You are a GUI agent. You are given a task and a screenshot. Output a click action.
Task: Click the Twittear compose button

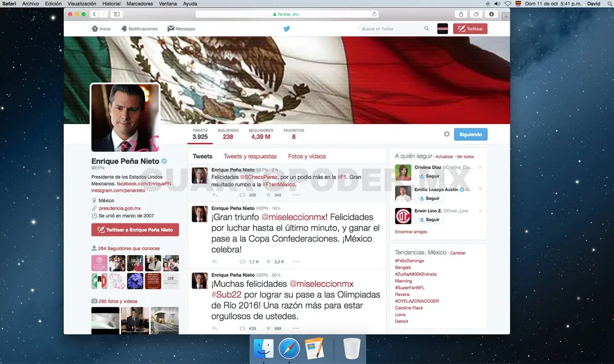click(x=470, y=28)
